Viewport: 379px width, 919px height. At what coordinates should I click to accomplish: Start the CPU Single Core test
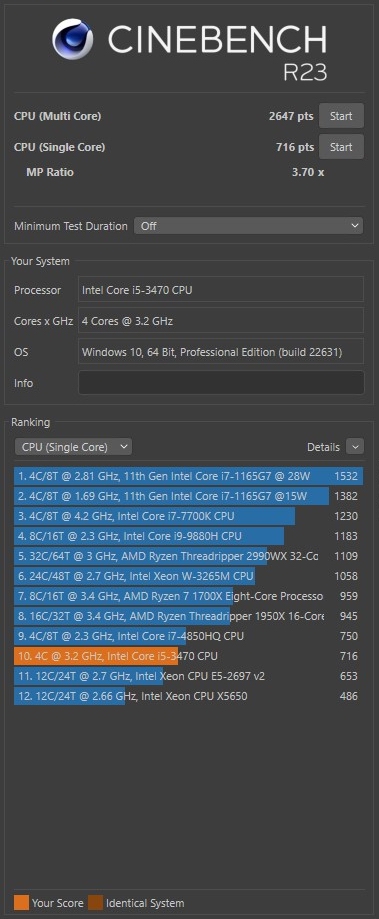[x=341, y=147]
